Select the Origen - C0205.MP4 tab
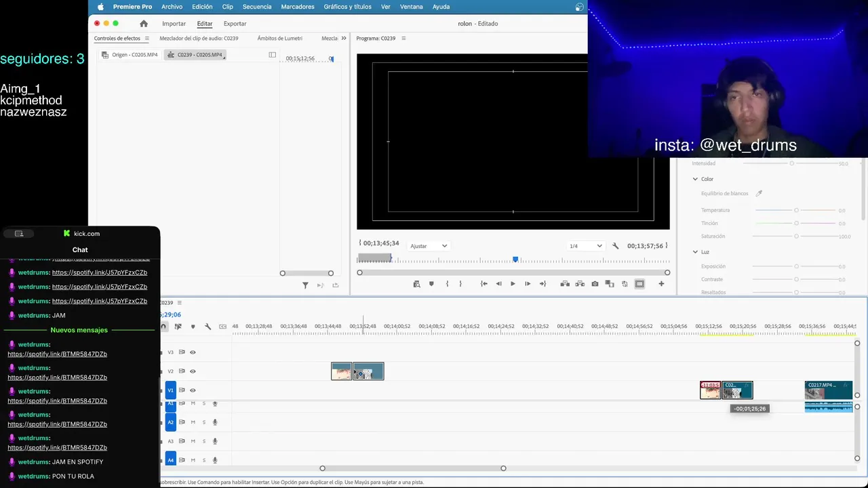Image resolution: width=868 pixels, height=488 pixels. coord(130,55)
